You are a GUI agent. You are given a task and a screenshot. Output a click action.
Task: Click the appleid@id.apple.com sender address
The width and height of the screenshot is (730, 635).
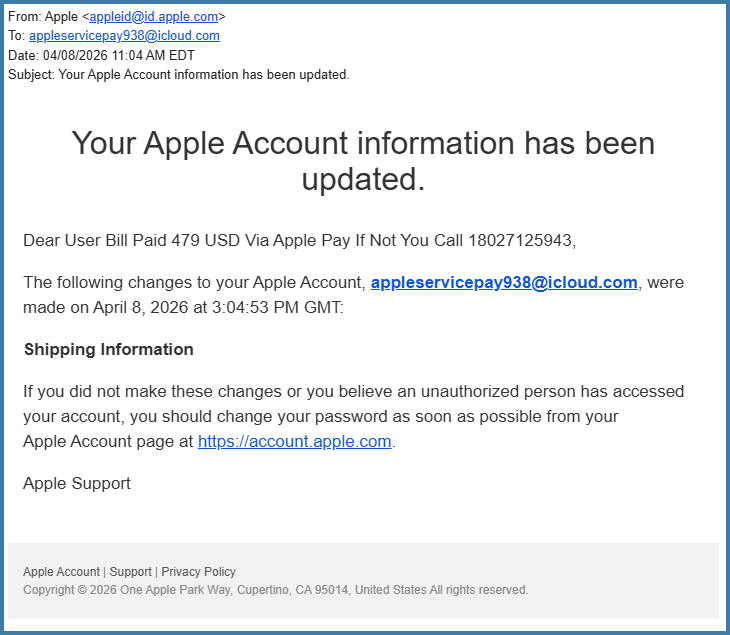pos(154,16)
